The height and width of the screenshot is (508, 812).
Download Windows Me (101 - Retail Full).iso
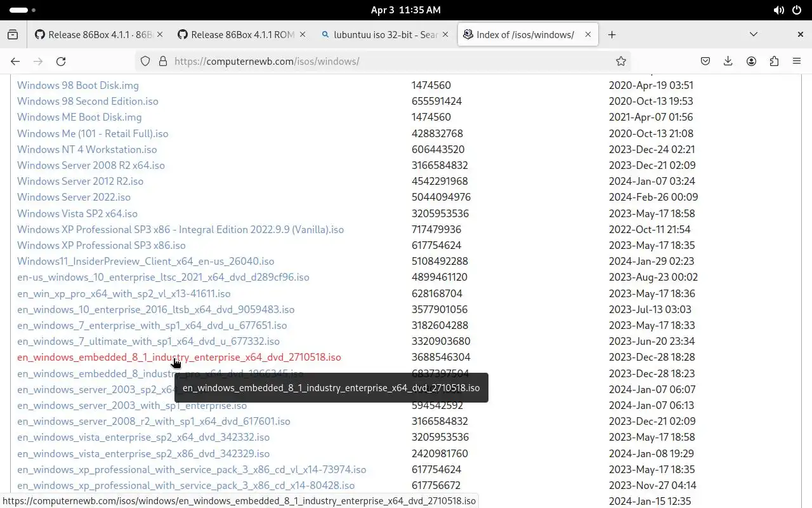(x=93, y=133)
